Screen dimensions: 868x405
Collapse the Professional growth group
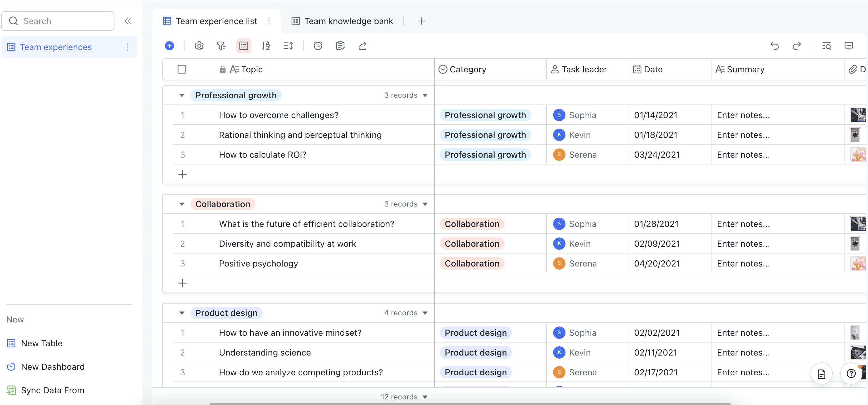(182, 95)
